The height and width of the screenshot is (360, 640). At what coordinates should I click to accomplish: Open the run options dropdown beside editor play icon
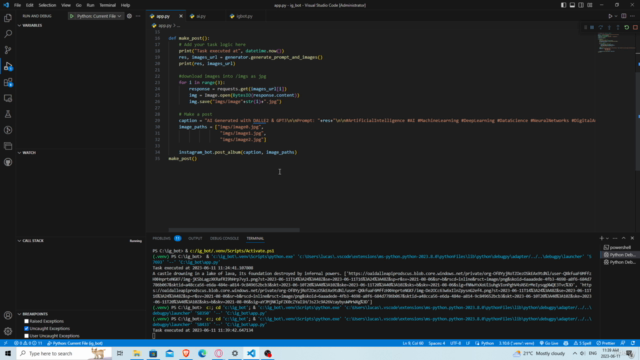(x=616, y=16)
